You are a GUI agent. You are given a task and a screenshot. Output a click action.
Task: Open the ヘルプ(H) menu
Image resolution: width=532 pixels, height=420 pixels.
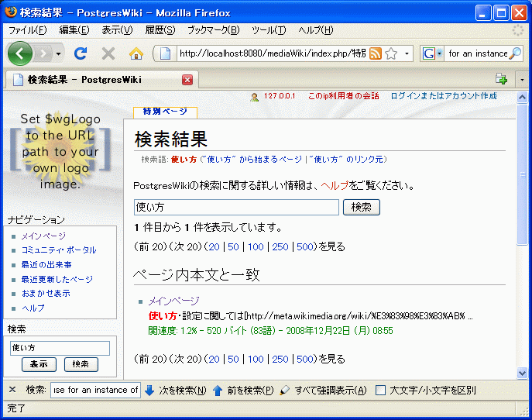pyautogui.click(x=316, y=30)
